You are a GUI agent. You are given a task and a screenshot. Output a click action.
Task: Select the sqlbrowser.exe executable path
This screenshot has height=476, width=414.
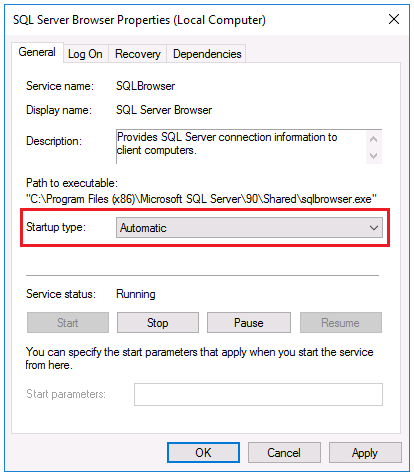pyautogui.click(x=201, y=199)
